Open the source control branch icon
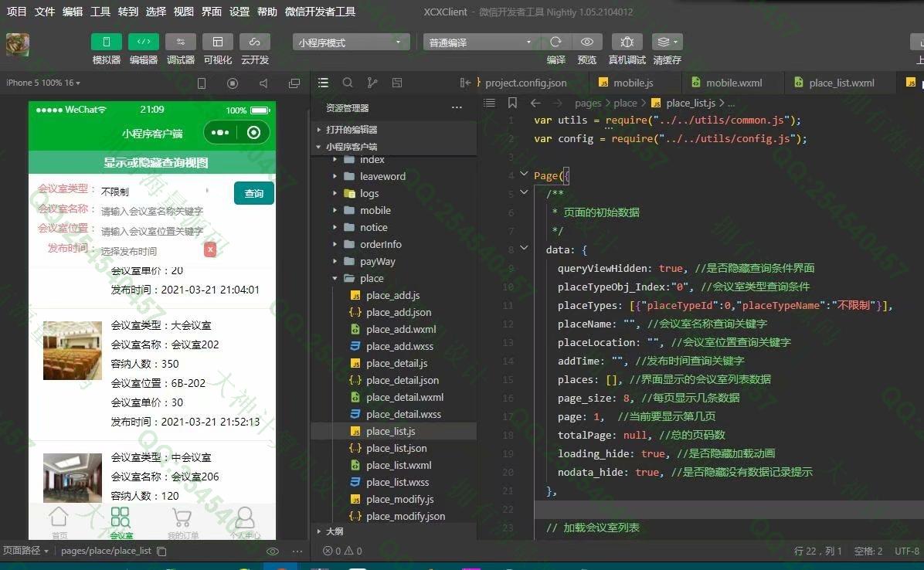This screenshot has height=570, width=924. [372, 83]
